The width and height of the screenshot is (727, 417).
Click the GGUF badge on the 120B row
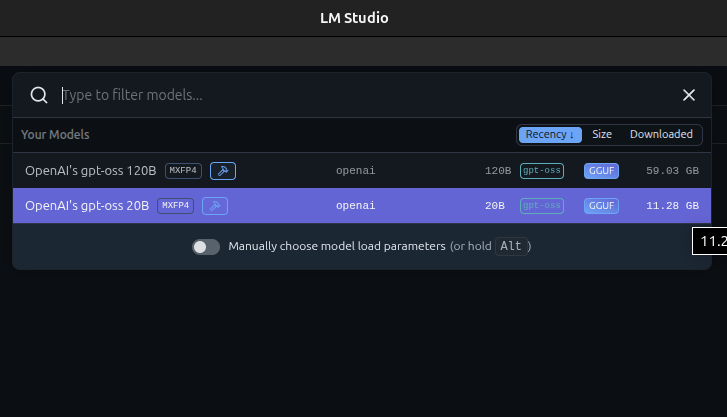601,171
